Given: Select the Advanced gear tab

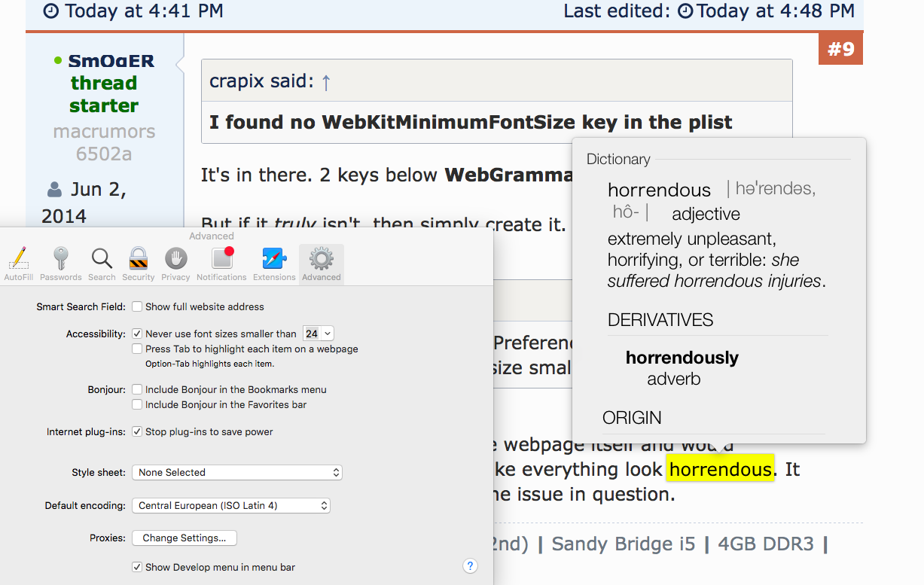Looking at the screenshot, I should point(322,264).
